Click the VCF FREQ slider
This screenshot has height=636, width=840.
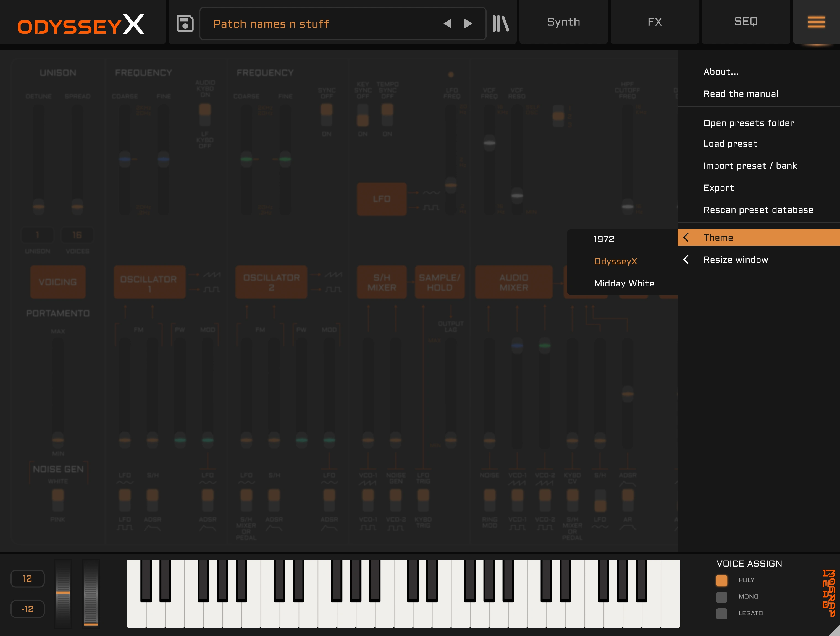coord(489,160)
